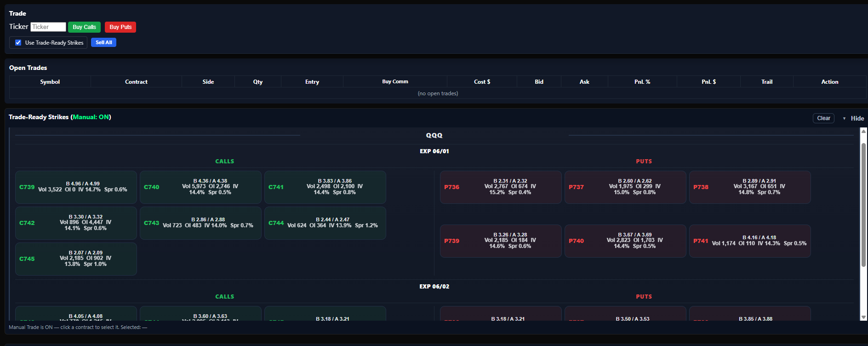Toggle Use Trade-Ready Strikes checkbox

tap(18, 43)
